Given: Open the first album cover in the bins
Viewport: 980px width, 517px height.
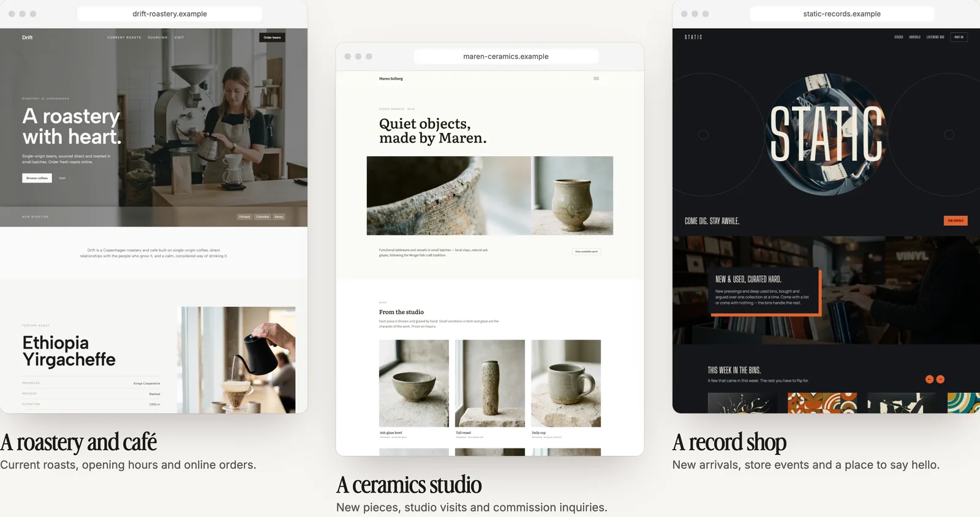Looking at the screenshot, I should pyautogui.click(x=742, y=403).
